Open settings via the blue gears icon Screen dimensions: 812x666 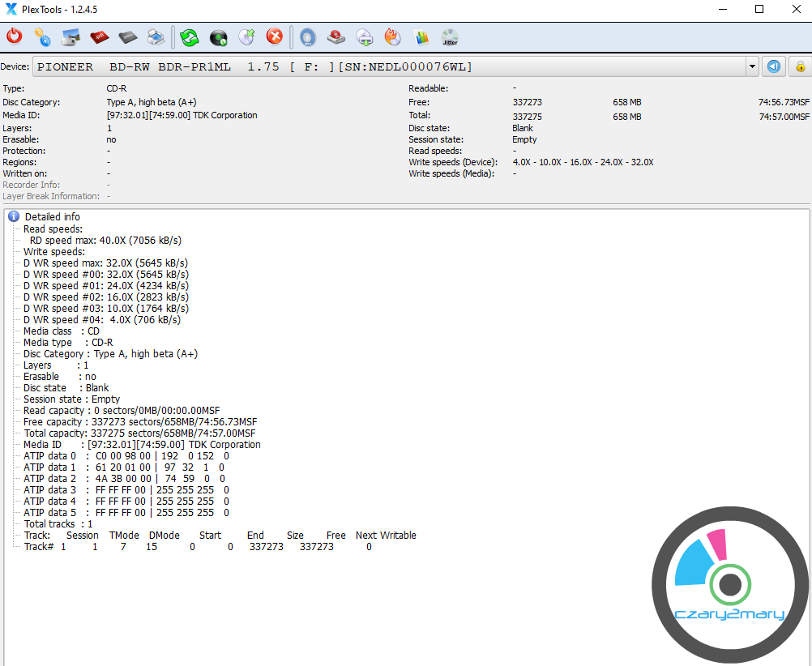(43, 36)
